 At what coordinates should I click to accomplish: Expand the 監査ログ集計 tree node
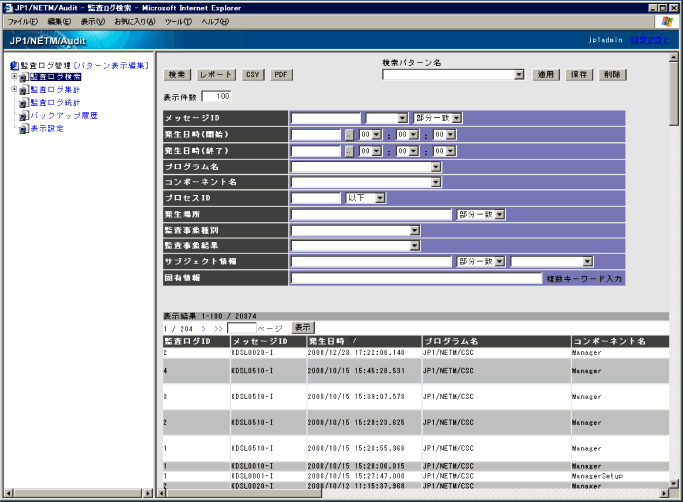point(13,90)
